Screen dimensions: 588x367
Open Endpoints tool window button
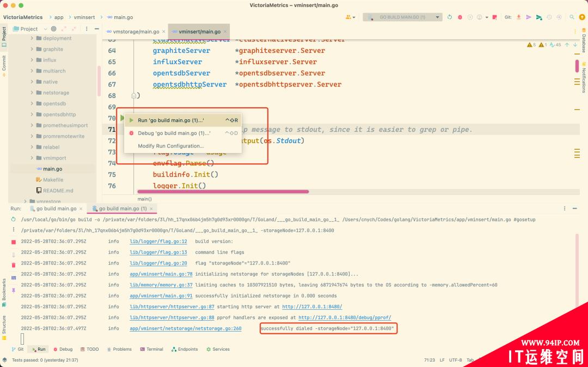[x=185, y=349]
